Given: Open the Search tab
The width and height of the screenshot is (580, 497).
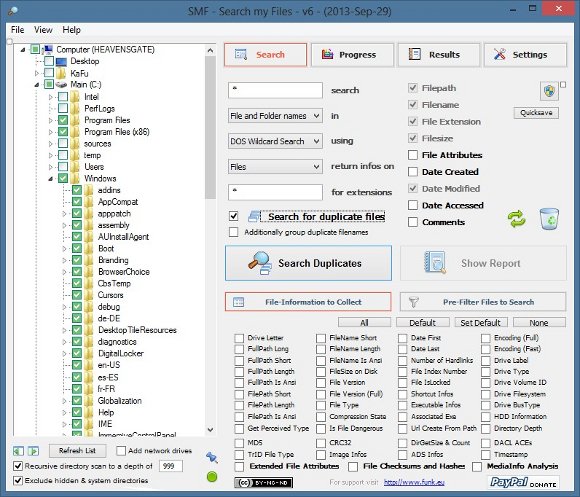Looking at the screenshot, I should (266, 55).
